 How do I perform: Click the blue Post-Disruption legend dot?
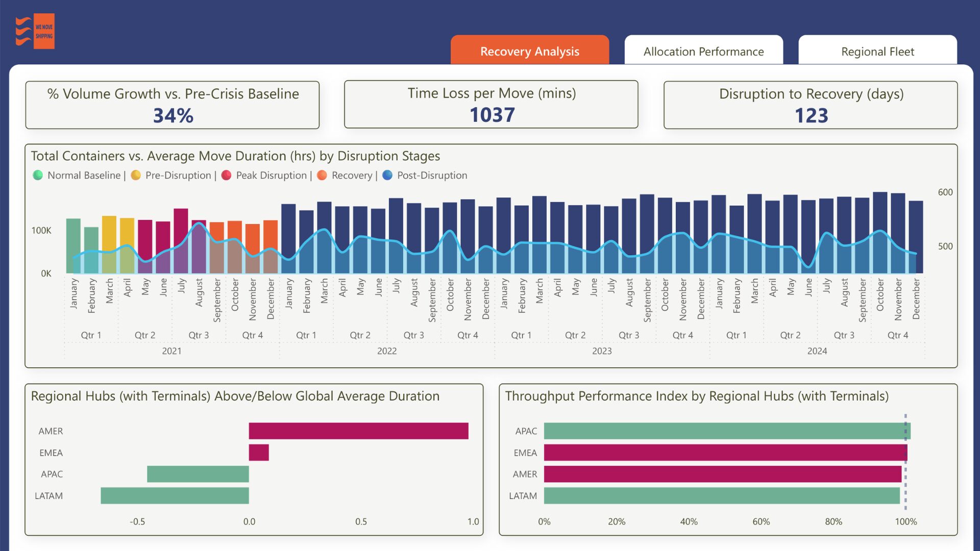(387, 176)
